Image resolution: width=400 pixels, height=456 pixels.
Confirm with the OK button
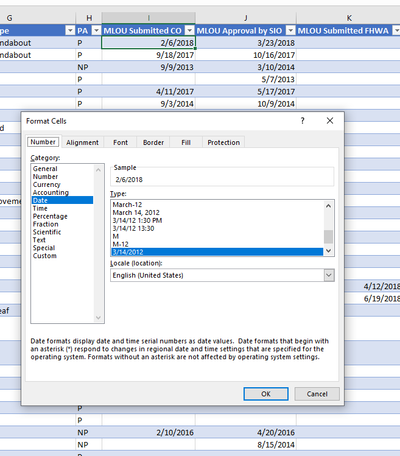pos(266,394)
